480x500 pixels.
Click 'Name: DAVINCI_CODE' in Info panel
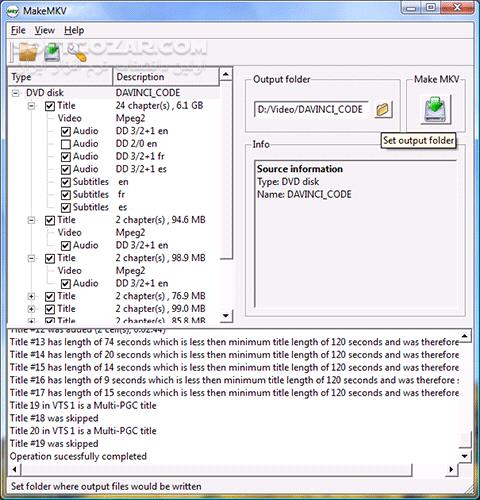[304, 195]
